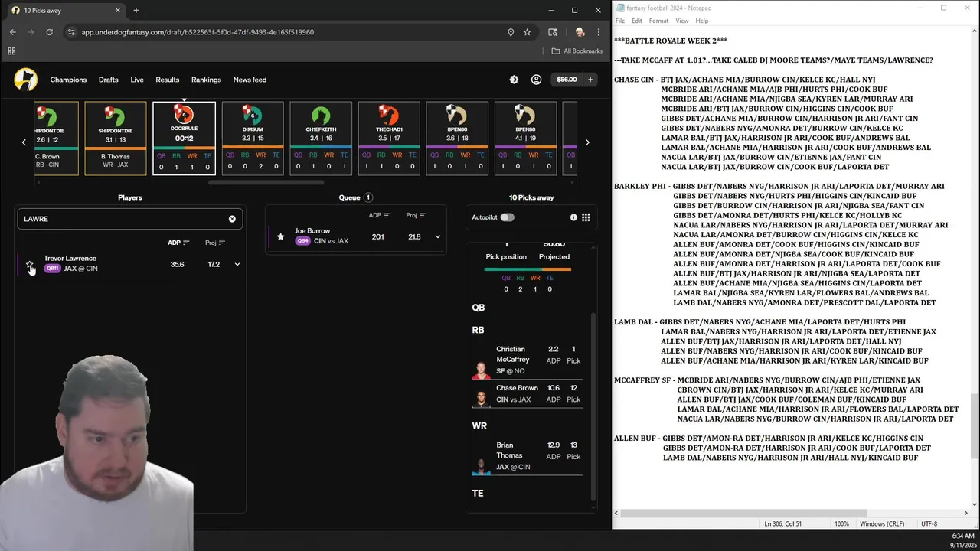Screen dimensions: 980x551
Task: Unstar Joe Burrow in the queue
Action: [x=280, y=237]
